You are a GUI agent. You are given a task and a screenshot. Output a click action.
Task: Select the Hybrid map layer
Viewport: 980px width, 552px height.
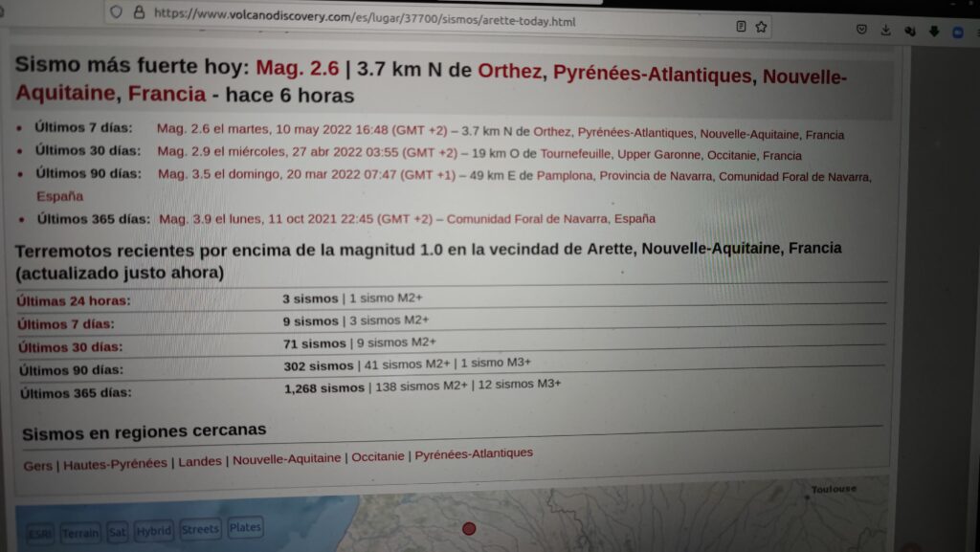153,530
